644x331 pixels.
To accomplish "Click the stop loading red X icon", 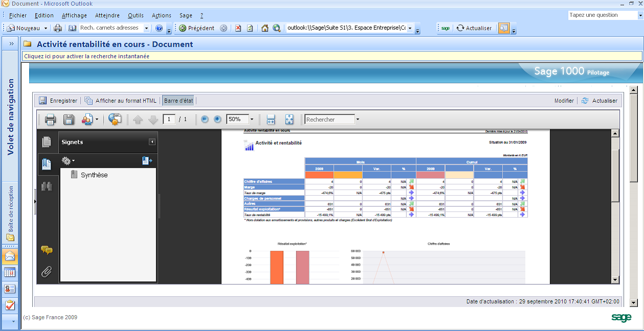I will tap(238, 28).
